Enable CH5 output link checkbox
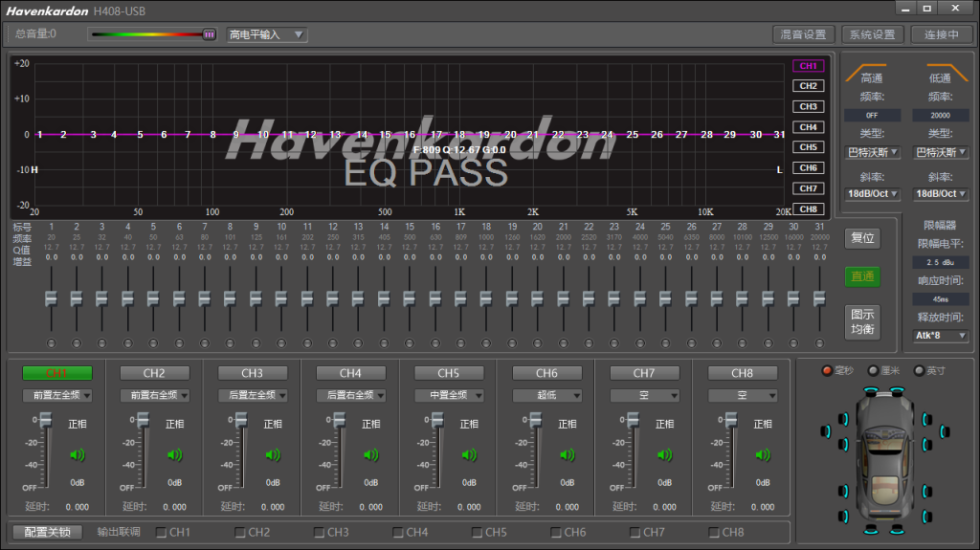The height and width of the screenshot is (550, 980). 477,533
